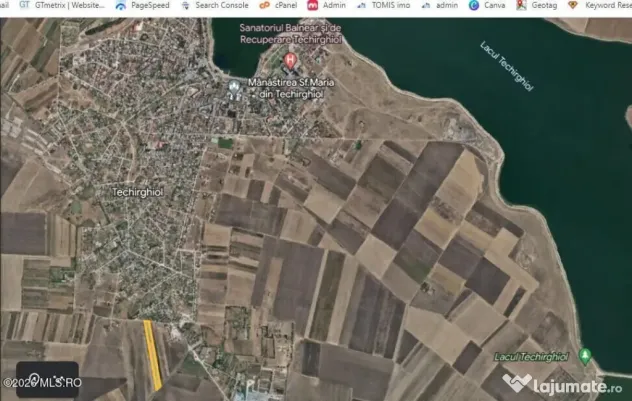Select the yellow highlighted land plot
632x401 pixels.
click(x=152, y=355)
